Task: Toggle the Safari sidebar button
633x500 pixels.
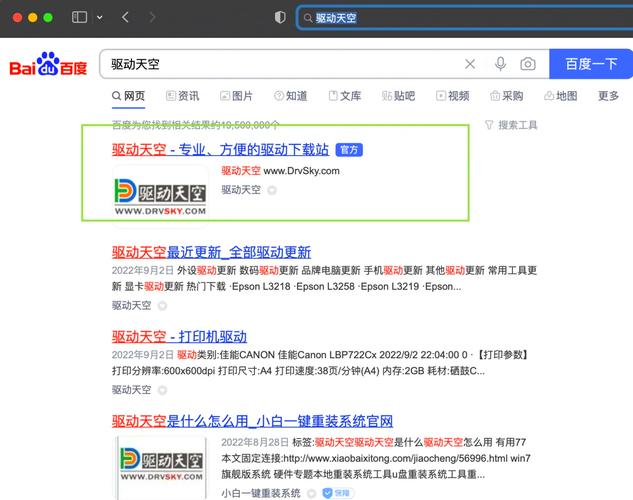Action: (79, 17)
